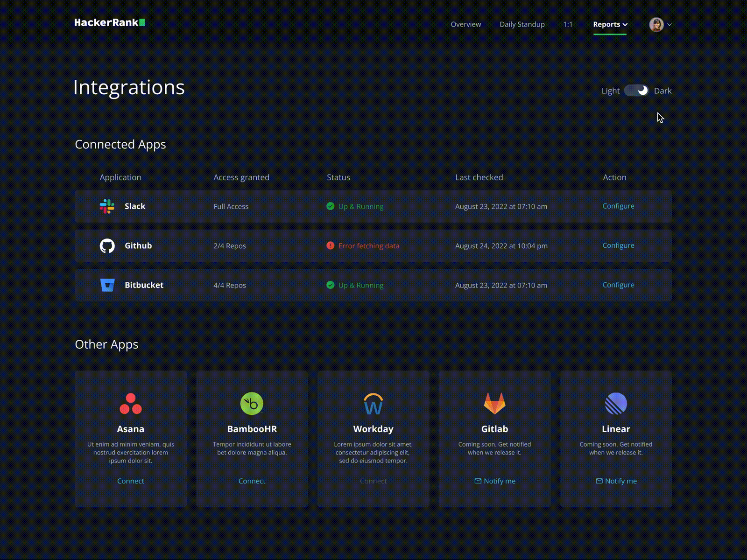The image size is (747, 560).
Task: Click the error icon next to Github status
Action: point(331,246)
